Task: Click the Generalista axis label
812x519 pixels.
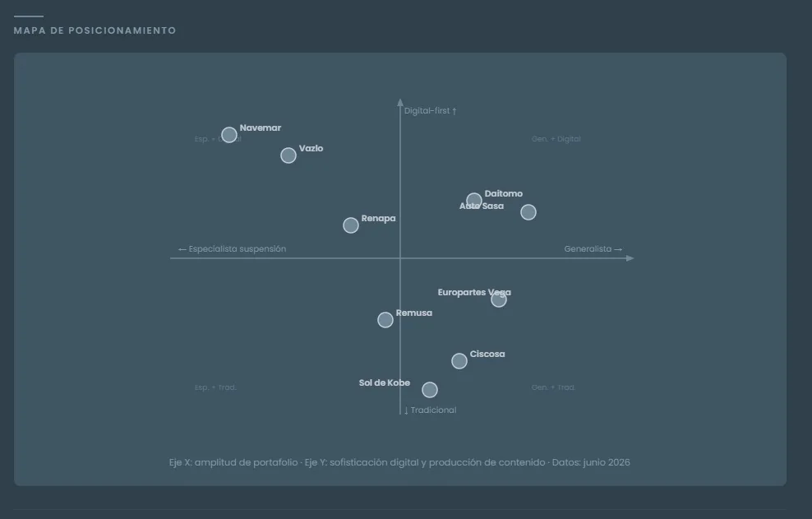Action: [x=593, y=249]
